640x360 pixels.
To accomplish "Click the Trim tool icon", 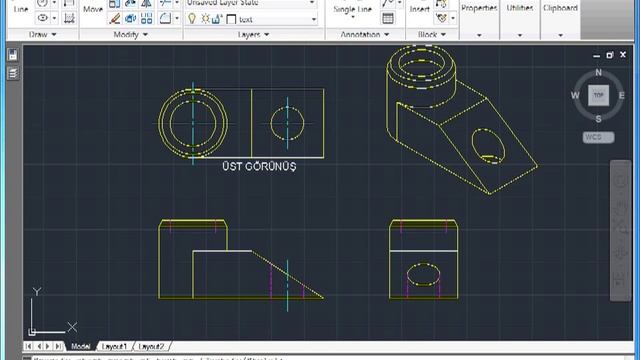I will (x=165, y=4).
